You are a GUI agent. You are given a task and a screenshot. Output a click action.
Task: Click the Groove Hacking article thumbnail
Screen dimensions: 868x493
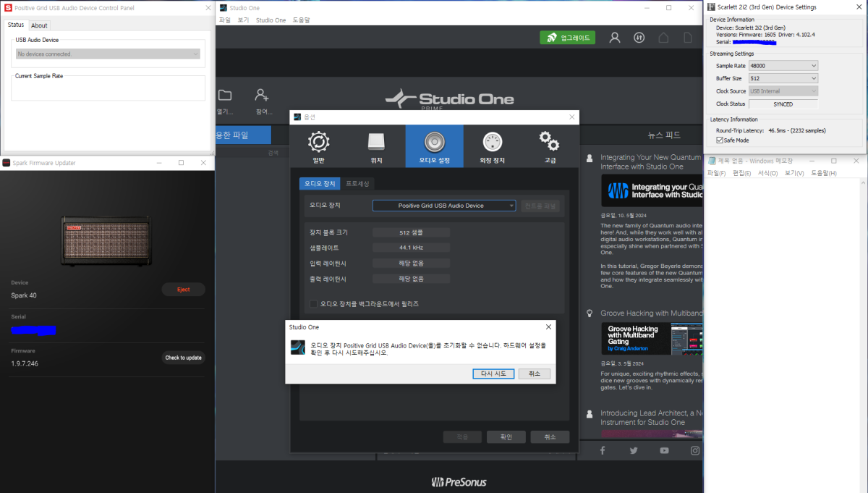652,338
